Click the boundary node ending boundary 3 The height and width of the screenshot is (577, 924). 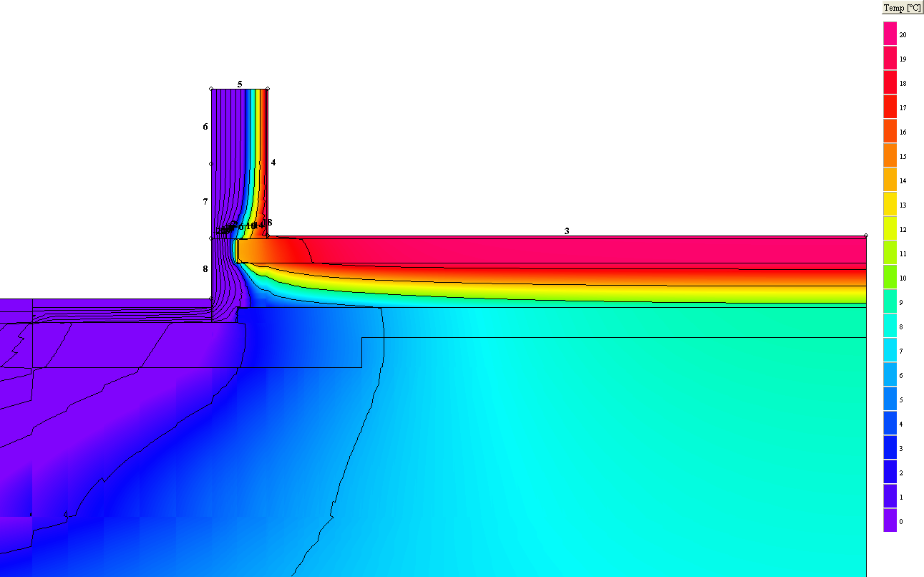[866, 236]
